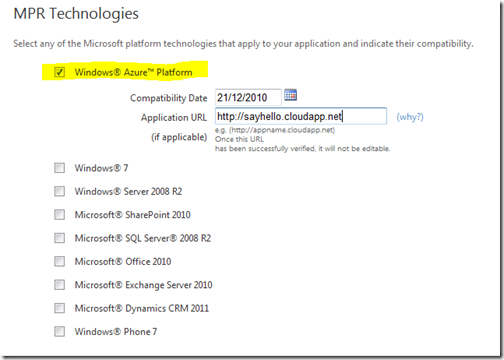Enable the Windows Server 2008 R2 checkbox
The width and height of the screenshot is (504, 360).
(60, 191)
